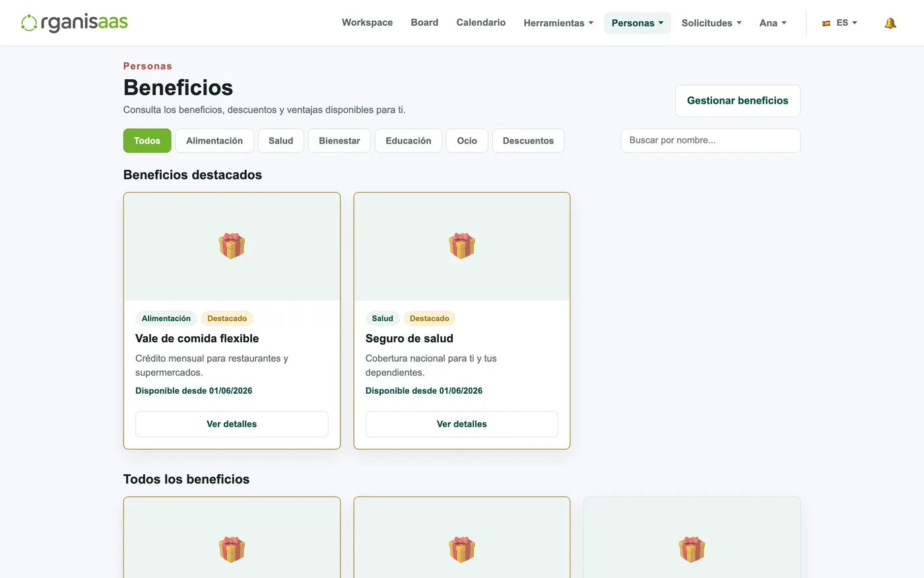This screenshot has width=924, height=578.
Task: Expand the Herramientas dropdown menu
Action: tap(558, 23)
